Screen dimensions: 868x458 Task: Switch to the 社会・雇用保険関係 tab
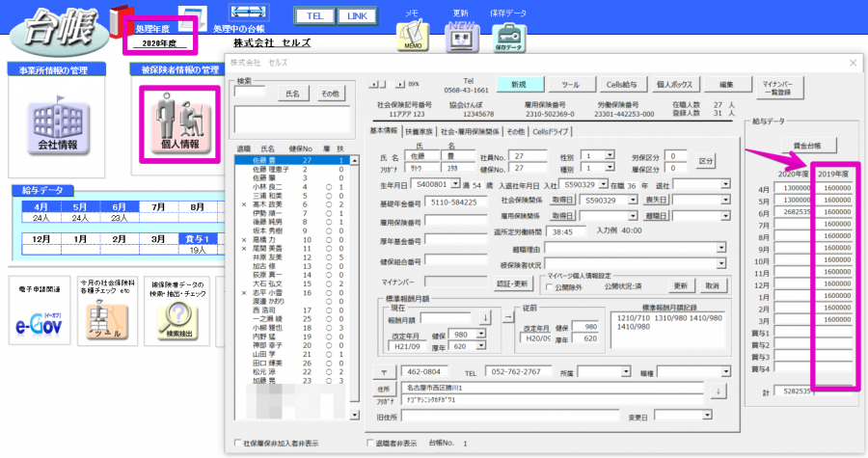470,132
